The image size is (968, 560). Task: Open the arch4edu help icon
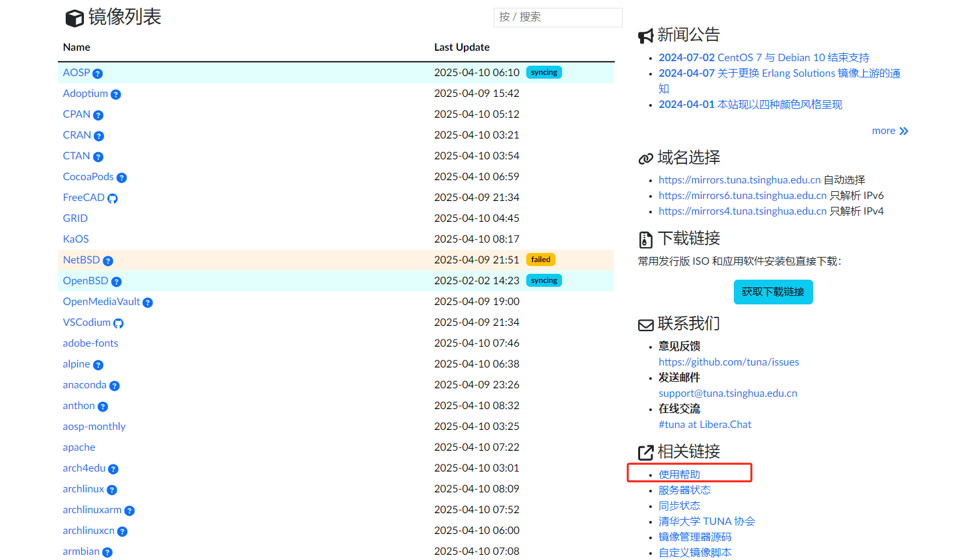(x=113, y=469)
